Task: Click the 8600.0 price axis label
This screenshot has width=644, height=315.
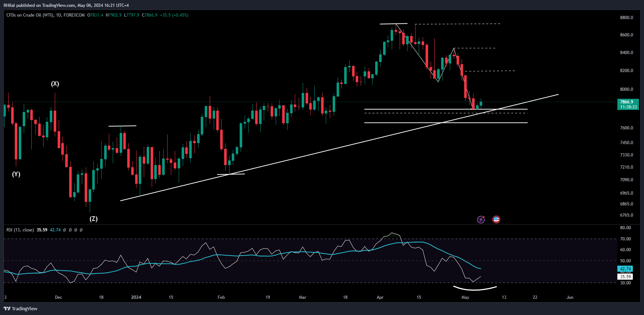Action: [626, 35]
